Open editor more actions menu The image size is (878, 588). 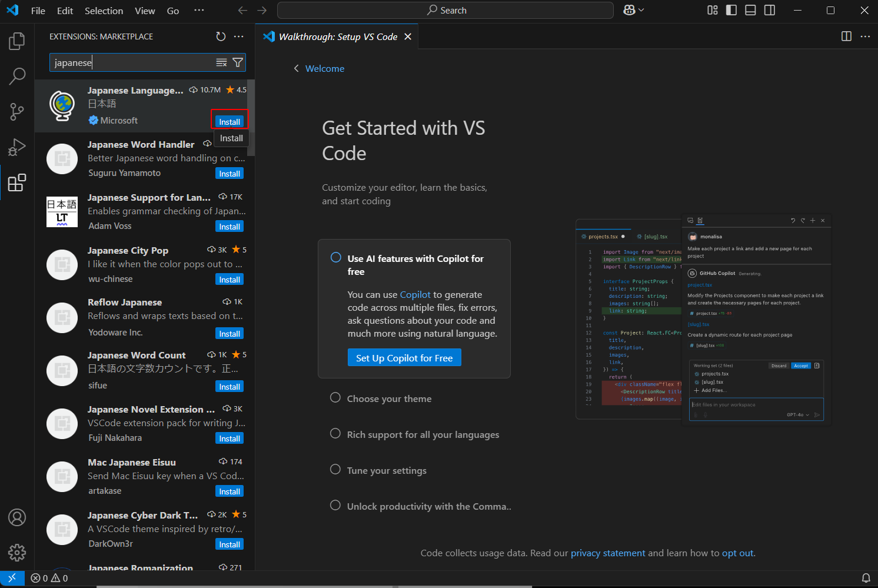pos(865,36)
